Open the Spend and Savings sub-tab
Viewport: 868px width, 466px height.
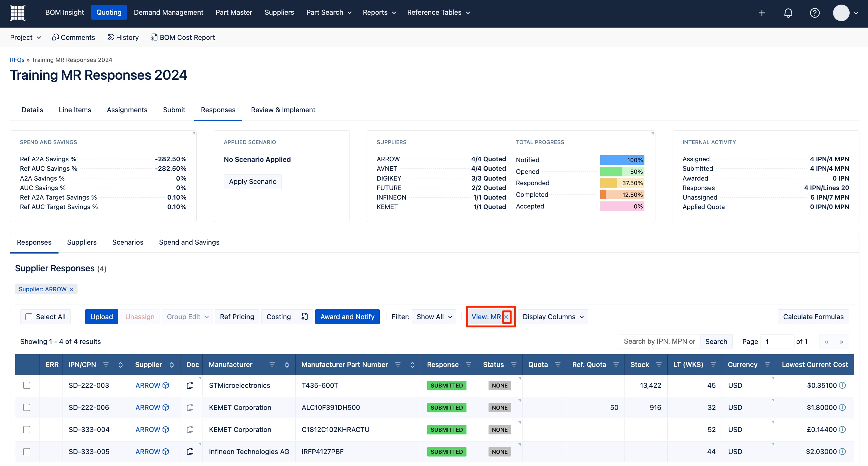click(189, 243)
